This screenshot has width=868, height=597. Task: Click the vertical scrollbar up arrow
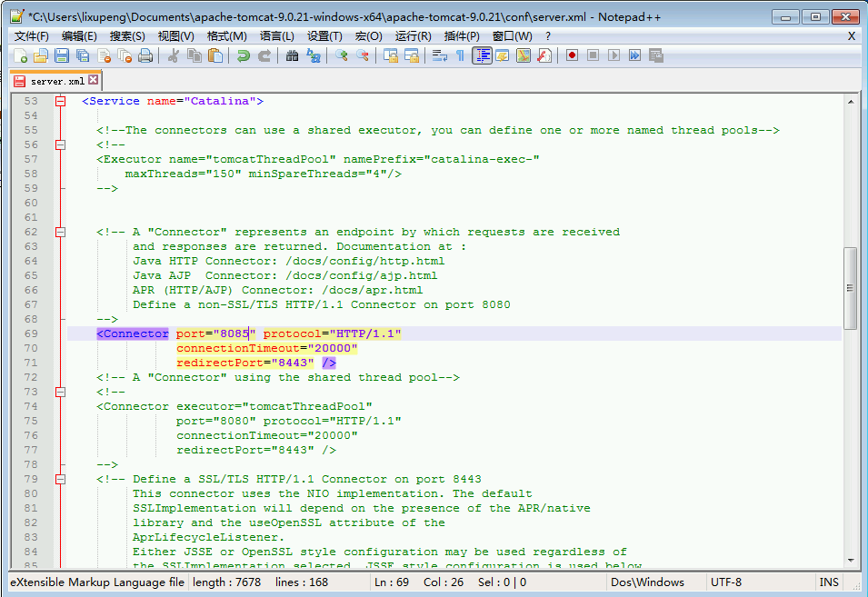tap(851, 102)
